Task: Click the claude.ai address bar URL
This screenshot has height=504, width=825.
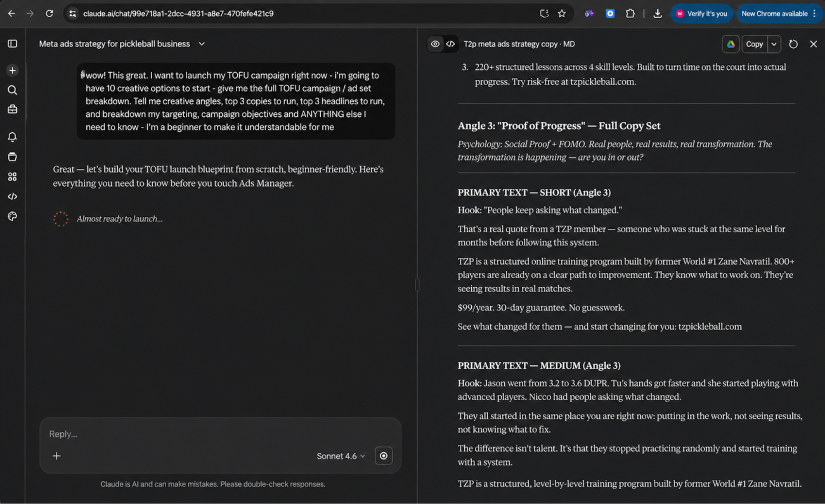Action: pyautogui.click(x=178, y=14)
